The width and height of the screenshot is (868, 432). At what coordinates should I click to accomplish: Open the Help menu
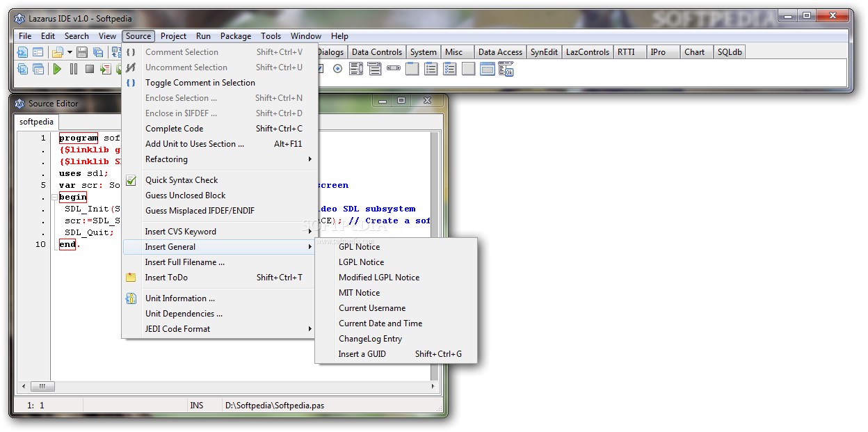[339, 36]
